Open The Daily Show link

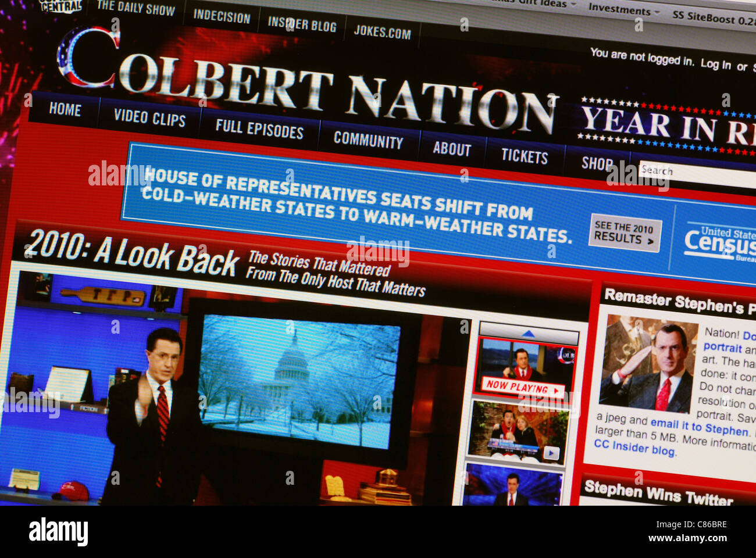click(135, 8)
